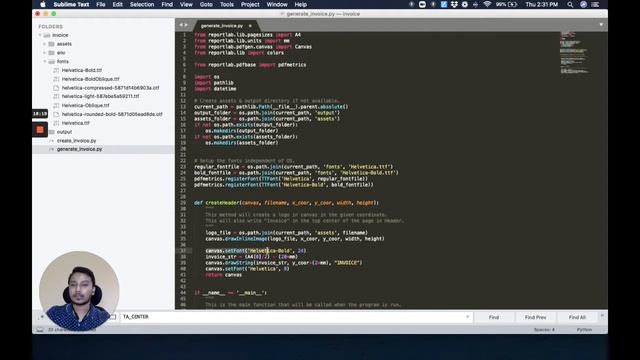The width and height of the screenshot is (640, 360).
Task: Expand the env folder
Action: [x=44, y=53]
